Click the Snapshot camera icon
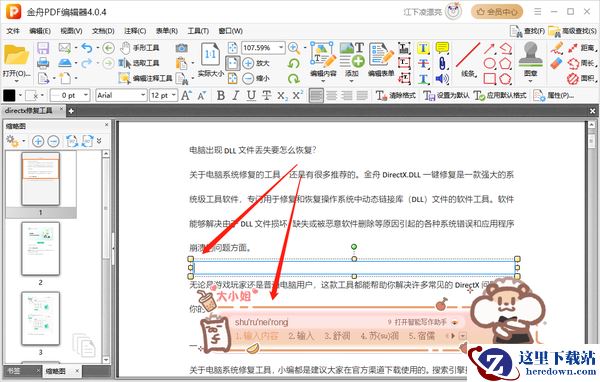Screen dimensions: 600x382 coord(182,48)
